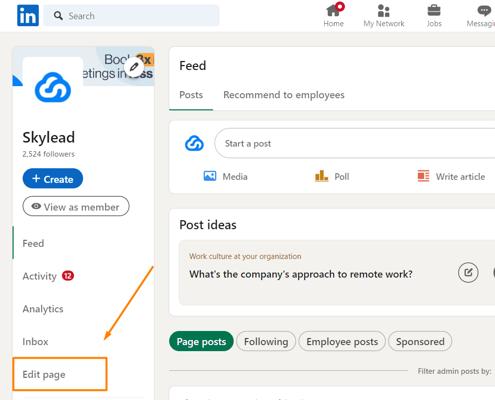Go to Home in top navigation
The height and width of the screenshot is (400, 495).
point(334,15)
